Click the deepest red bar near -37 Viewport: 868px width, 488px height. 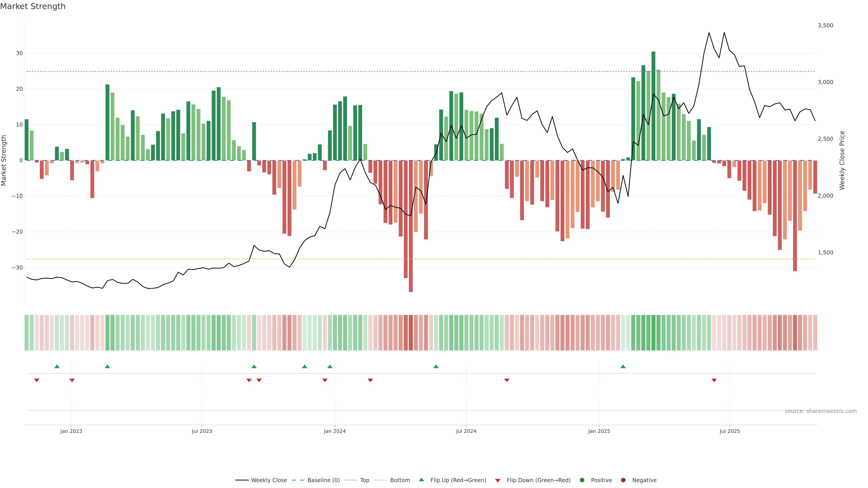pyautogui.click(x=411, y=226)
